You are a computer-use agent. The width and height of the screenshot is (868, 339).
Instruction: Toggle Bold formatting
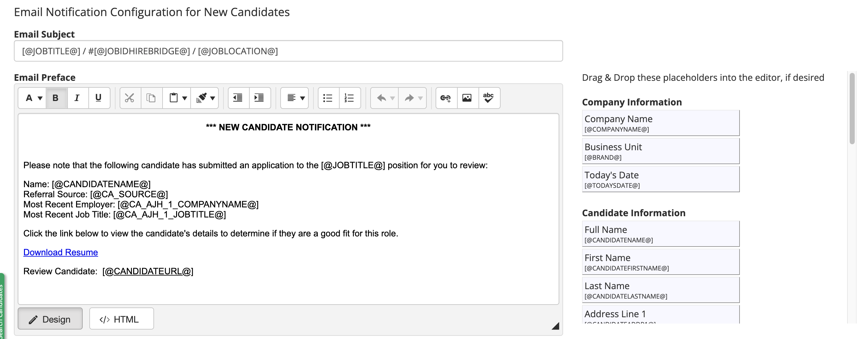click(55, 98)
